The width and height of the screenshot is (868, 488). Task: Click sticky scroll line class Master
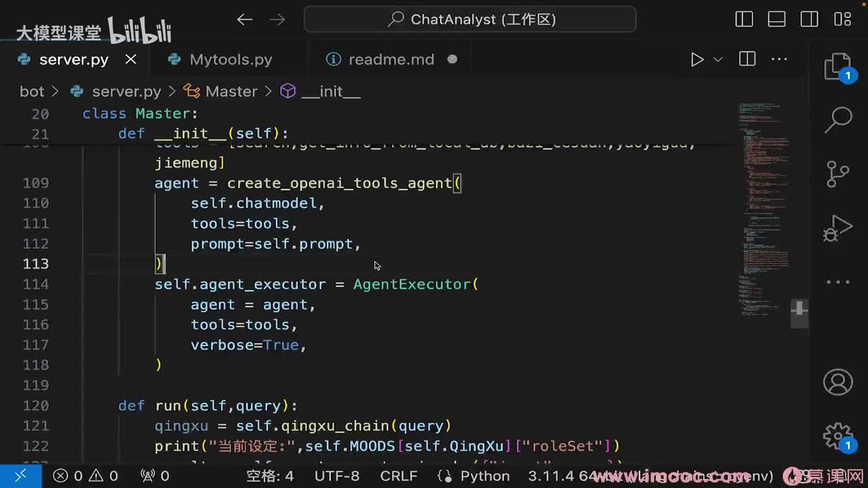(x=140, y=113)
